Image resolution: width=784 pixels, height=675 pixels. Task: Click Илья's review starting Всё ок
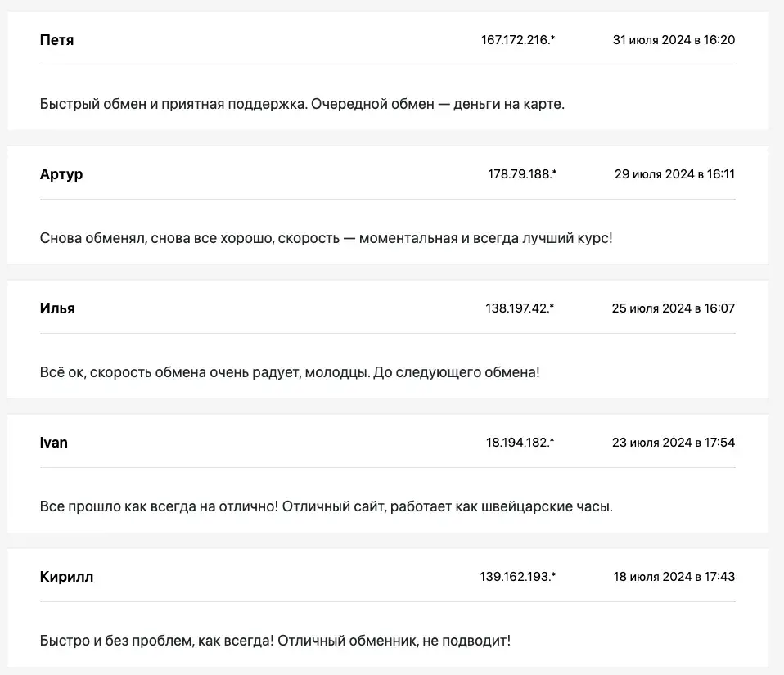(x=290, y=372)
